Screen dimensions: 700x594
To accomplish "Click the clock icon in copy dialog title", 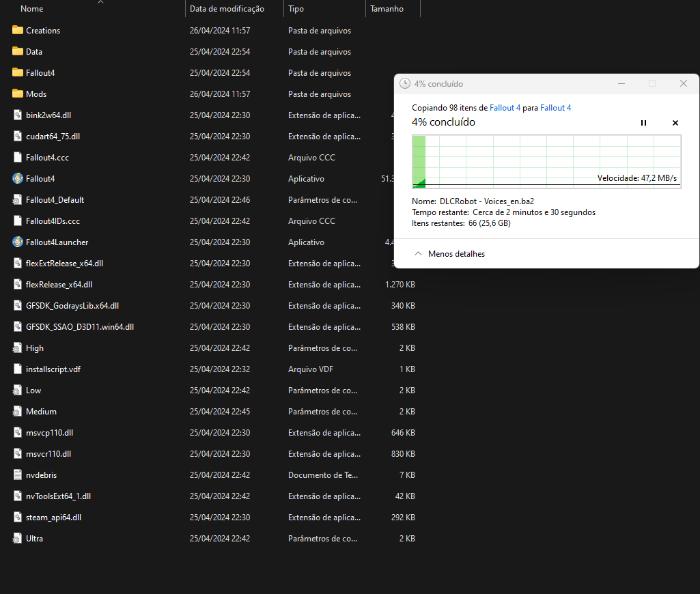I will 404,83.
